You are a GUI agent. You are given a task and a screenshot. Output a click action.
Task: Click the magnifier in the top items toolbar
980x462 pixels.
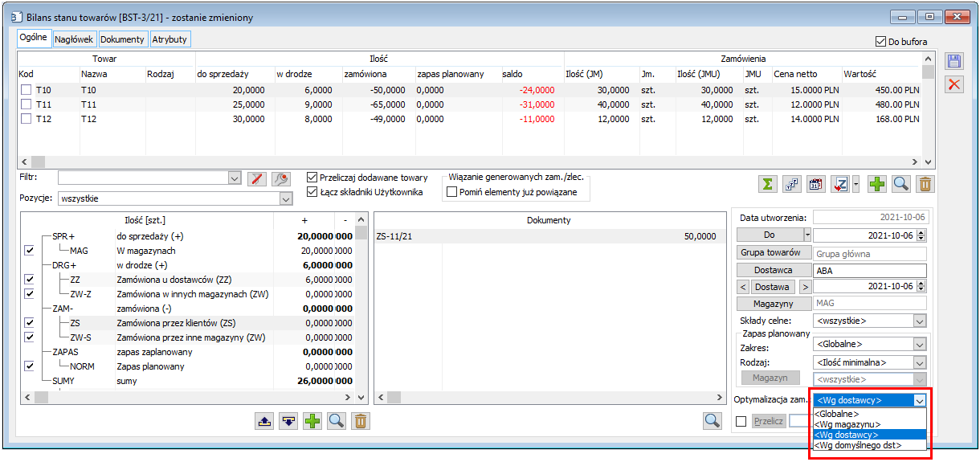click(x=901, y=184)
